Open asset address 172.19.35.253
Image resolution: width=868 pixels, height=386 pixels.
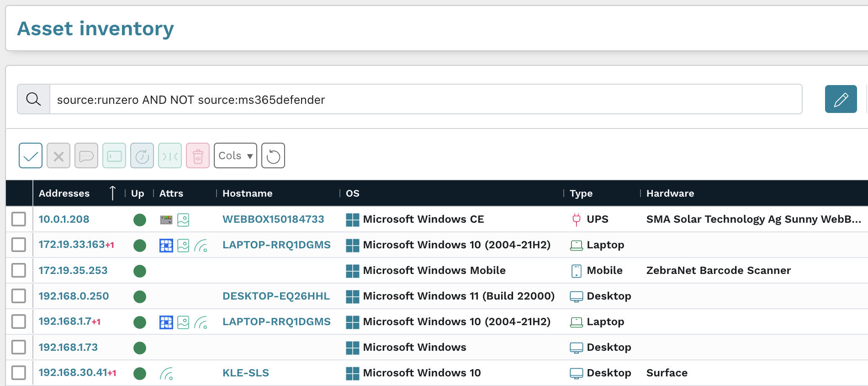coord(73,270)
